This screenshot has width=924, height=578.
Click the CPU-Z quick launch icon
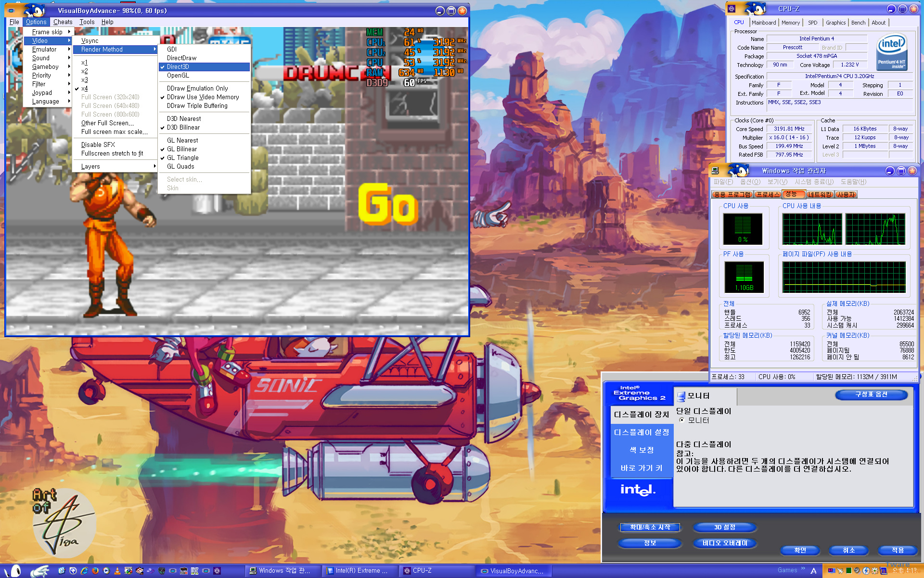tap(217, 571)
